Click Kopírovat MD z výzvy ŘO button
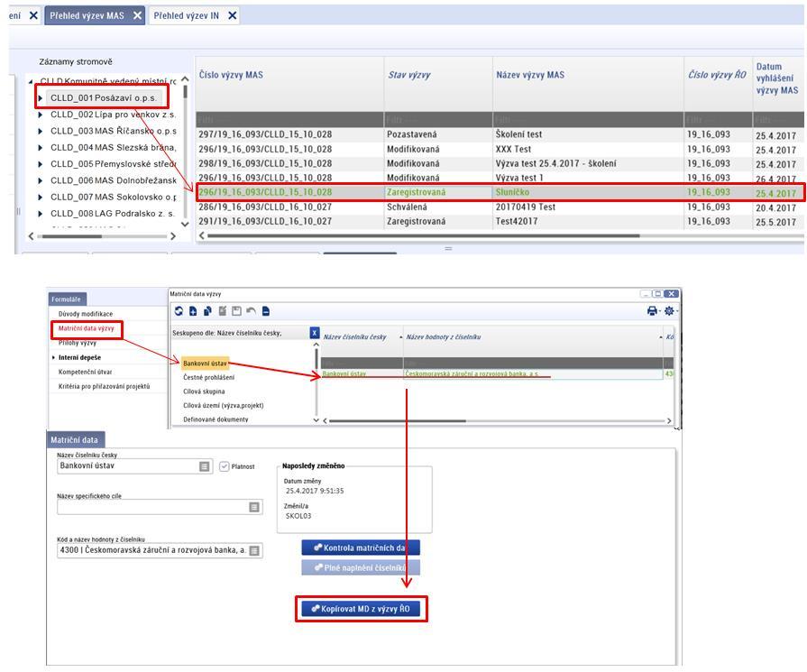The width and height of the screenshot is (807, 672). [362, 609]
